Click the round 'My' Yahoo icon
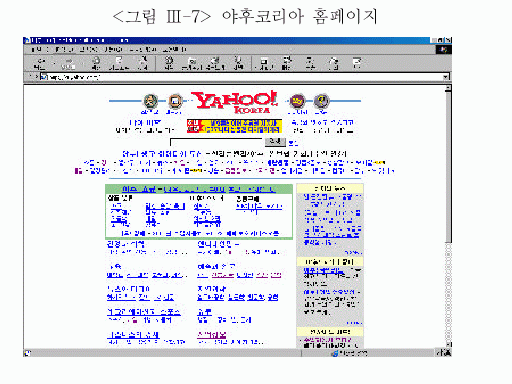 click(x=297, y=101)
